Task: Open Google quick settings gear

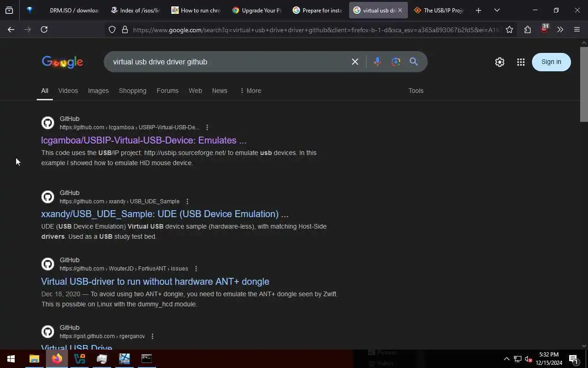Action: pyautogui.click(x=500, y=62)
